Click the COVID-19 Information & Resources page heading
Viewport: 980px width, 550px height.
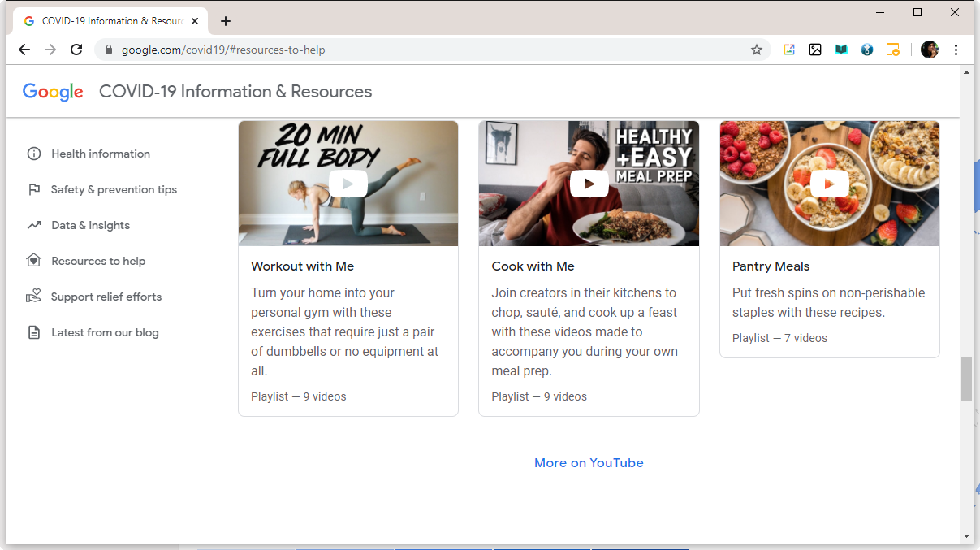tap(235, 92)
